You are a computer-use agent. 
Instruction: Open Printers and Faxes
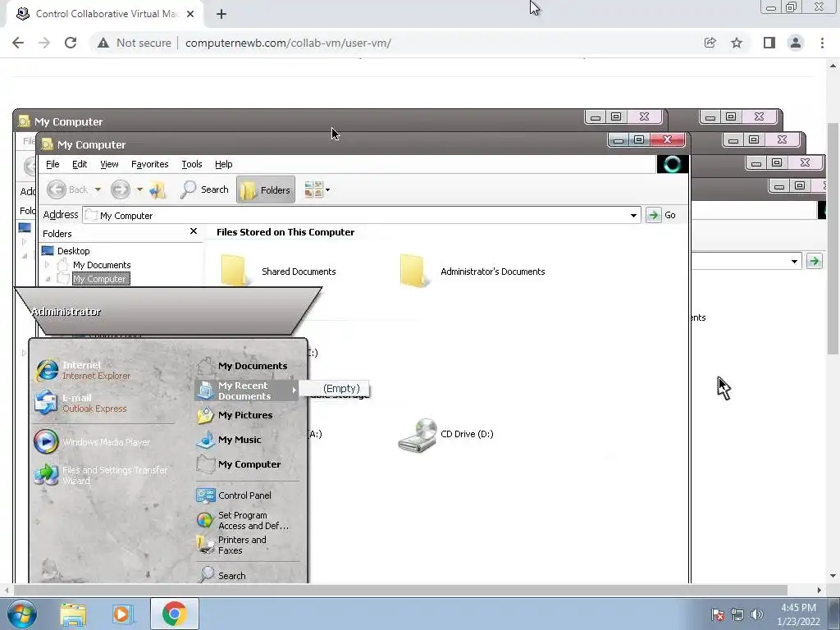(231, 545)
